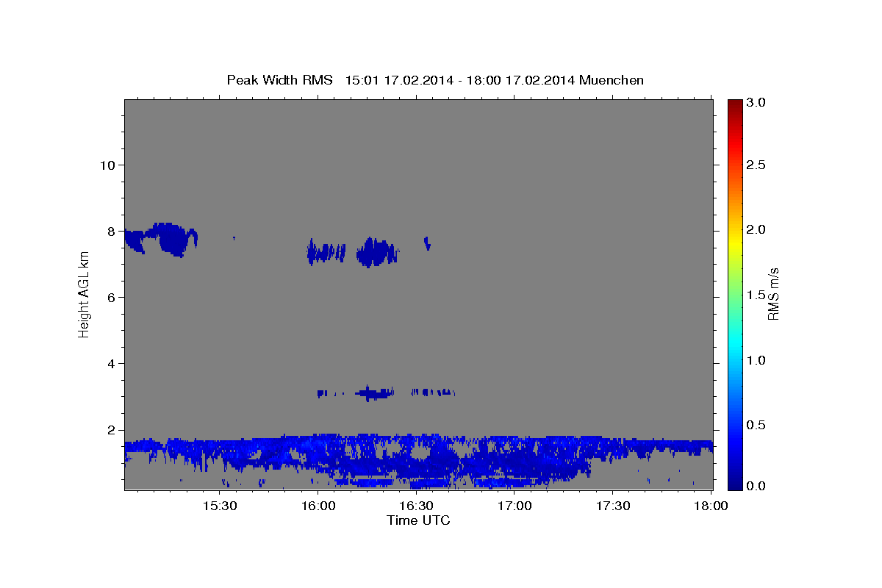882x588 pixels.
Task: Click the height tick label 4
Action: (112, 364)
